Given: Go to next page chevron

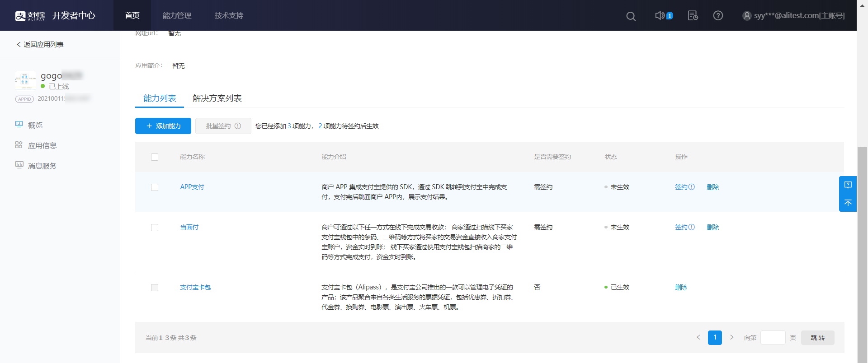Looking at the screenshot, I should pyautogui.click(x=732, y=337).
